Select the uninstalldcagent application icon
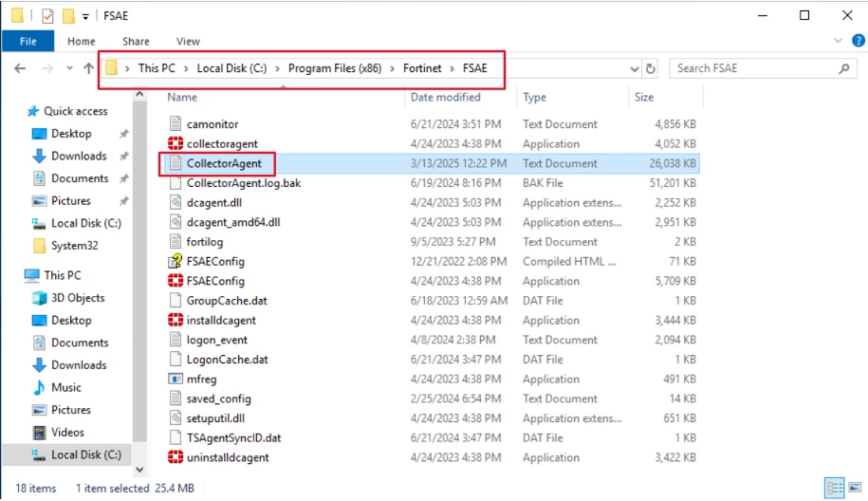The width and height of the screenshot is (868, 501). pos(175,457)
